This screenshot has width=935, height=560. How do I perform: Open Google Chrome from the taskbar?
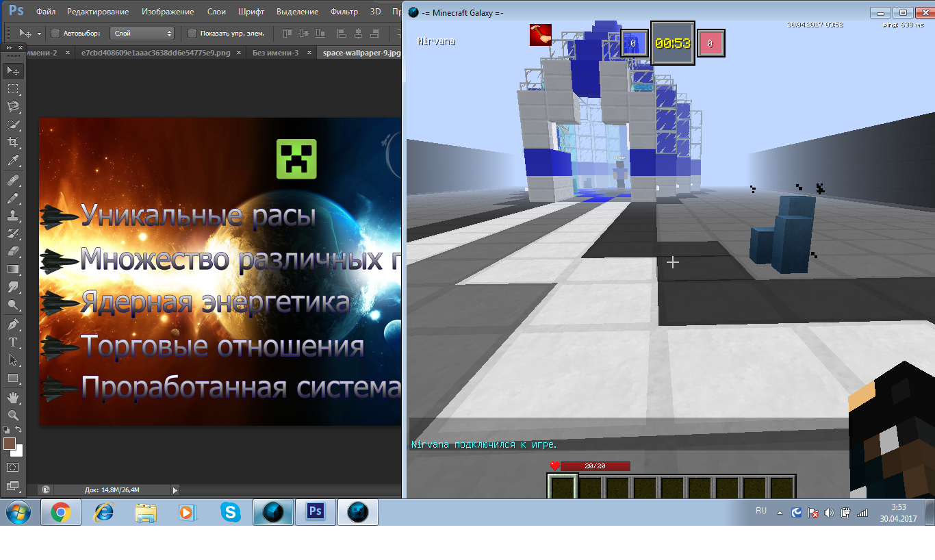60,512
